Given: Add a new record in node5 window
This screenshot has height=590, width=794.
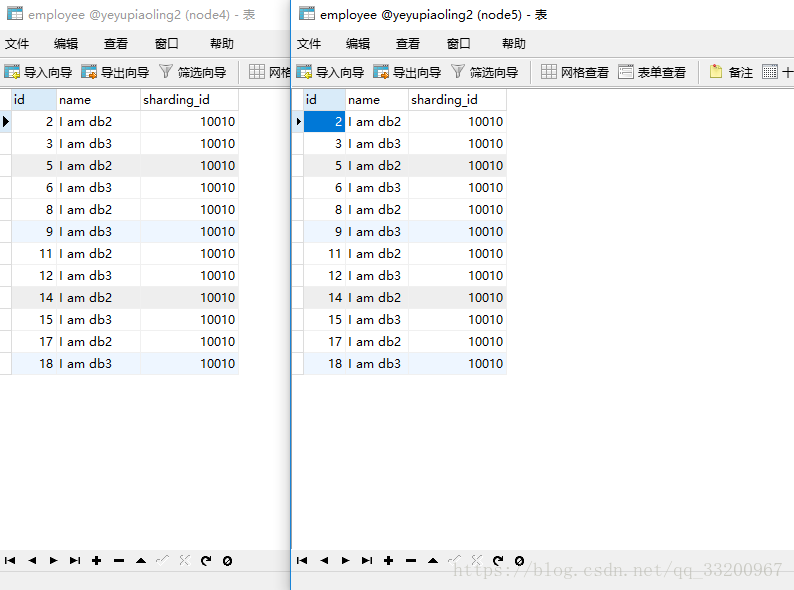Looking at the screenshot, I should [x=388, y=561].
